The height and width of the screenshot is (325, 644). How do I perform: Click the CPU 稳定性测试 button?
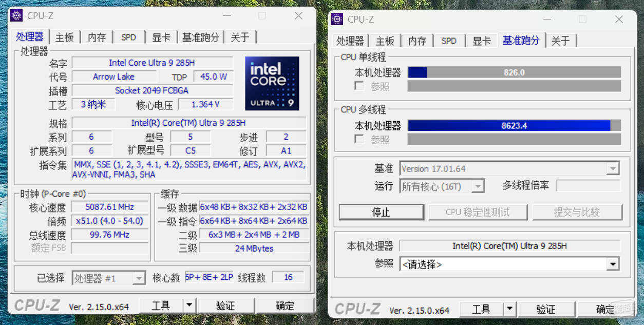pyautogui.click(x=478, y=212)
